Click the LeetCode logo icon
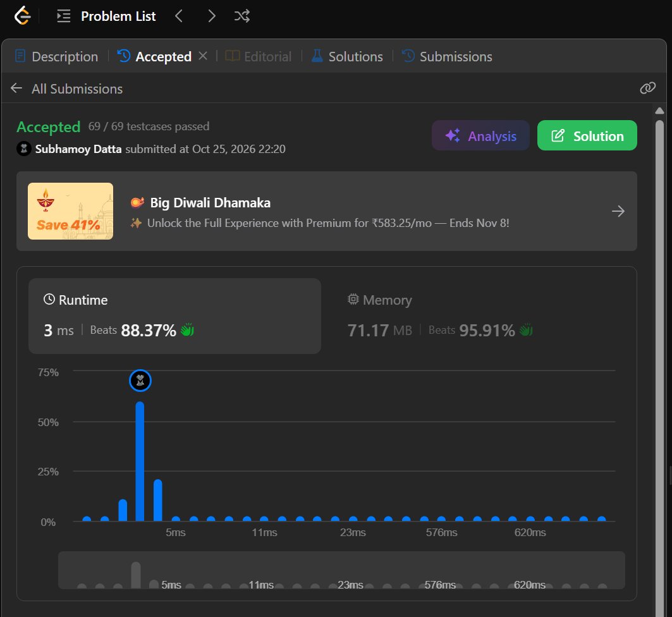The width and height of the screenshot is (672, 617). (22, 16)
